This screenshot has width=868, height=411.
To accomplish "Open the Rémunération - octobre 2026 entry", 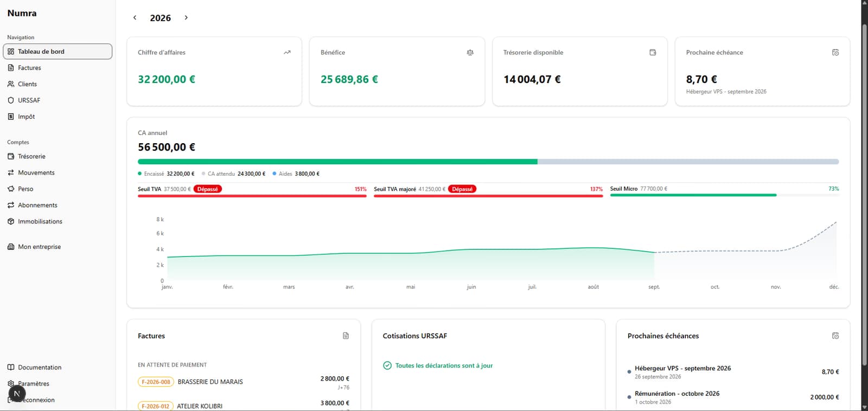I will point(733,397).
